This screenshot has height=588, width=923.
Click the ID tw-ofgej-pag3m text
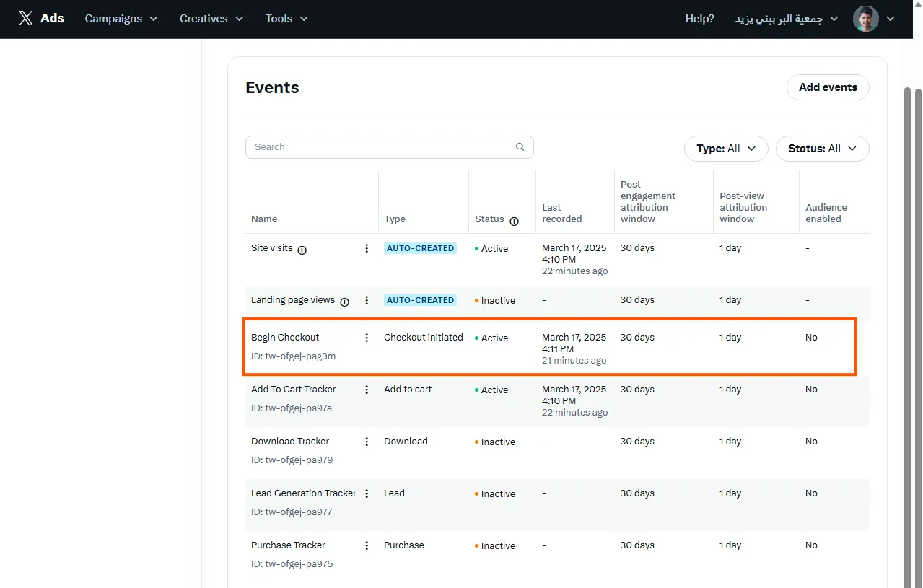click(294, 356)
